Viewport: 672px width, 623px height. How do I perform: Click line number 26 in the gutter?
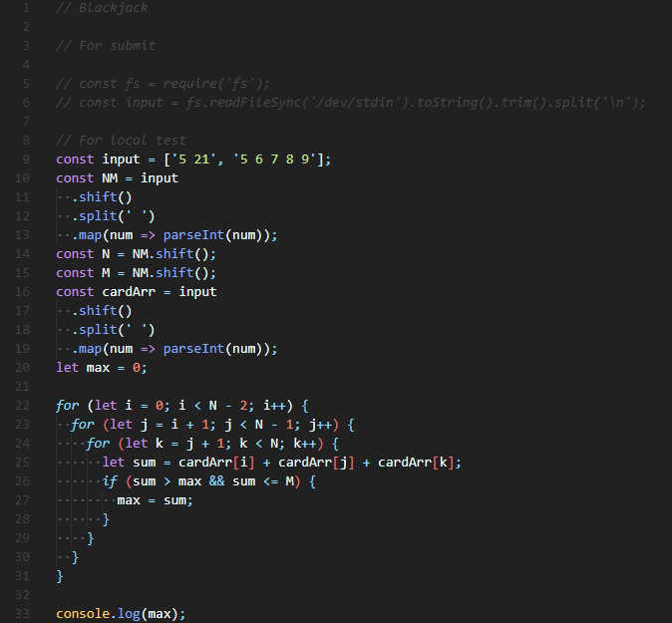tap(22, 481)
